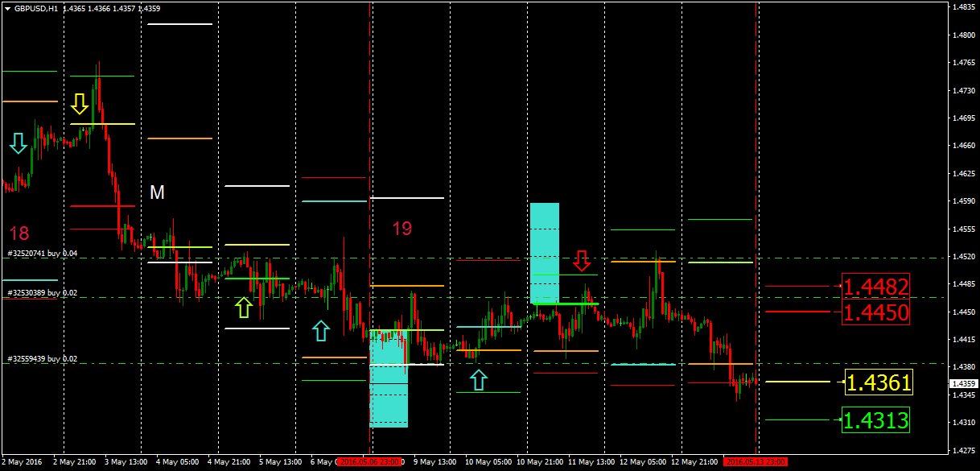Click the 2 May 2016 date label
The image size is (980, 471).
[x=22, y=462]
